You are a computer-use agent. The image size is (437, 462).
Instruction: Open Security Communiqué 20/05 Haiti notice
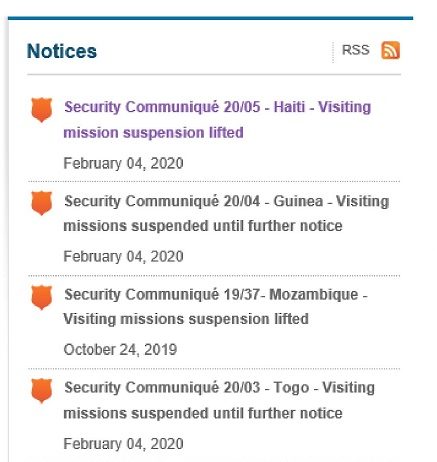click(x=217, y=120)
